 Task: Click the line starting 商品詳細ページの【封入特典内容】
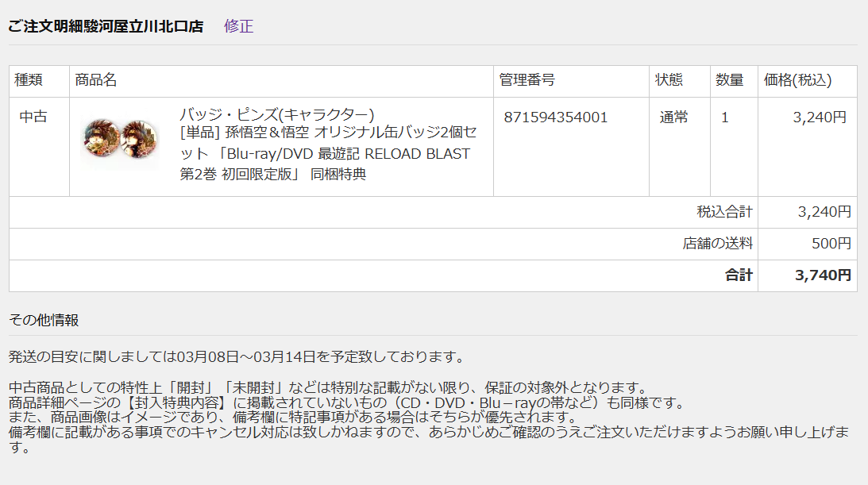pyautogui.click(x=348, y=402)
